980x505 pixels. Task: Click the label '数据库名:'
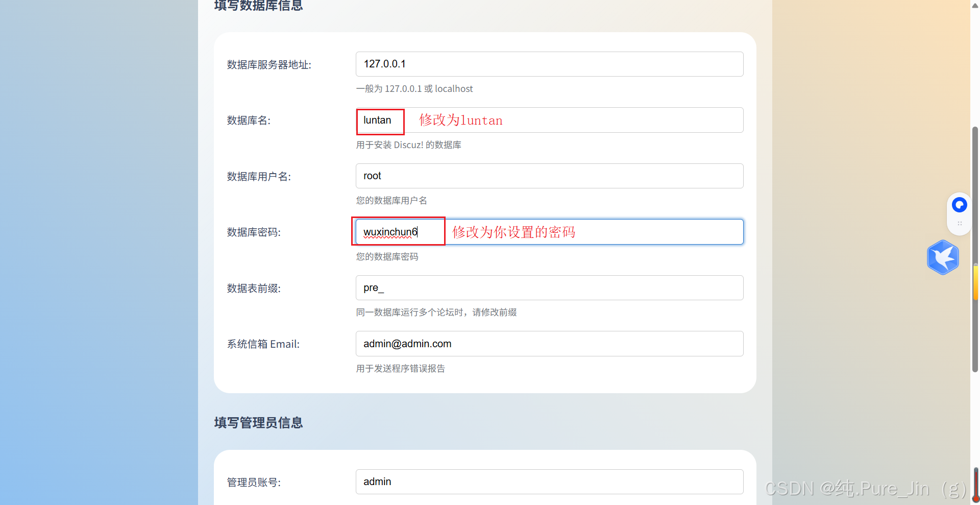[249, 121]
